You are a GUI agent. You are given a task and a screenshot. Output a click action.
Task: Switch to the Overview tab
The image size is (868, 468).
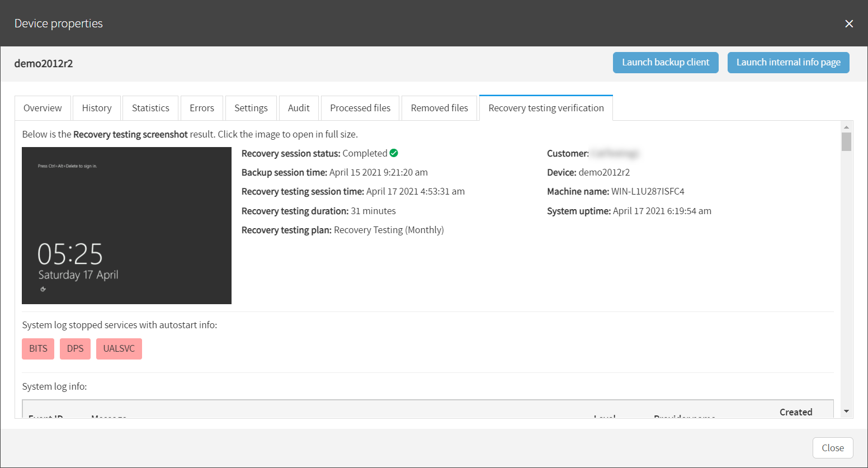tap(43, 108)
